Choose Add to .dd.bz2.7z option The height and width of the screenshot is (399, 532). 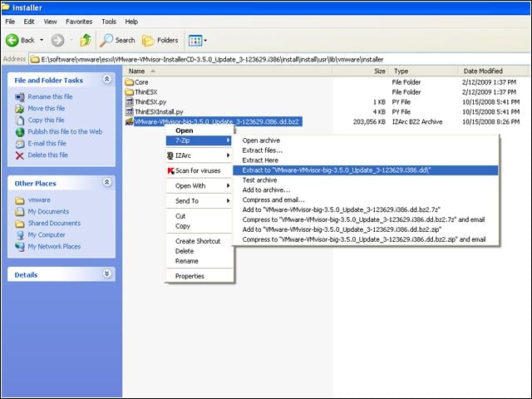[366, 209]
